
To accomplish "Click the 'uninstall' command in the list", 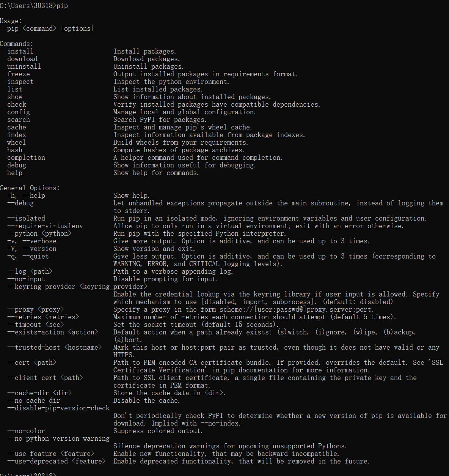I will point(24,66).
